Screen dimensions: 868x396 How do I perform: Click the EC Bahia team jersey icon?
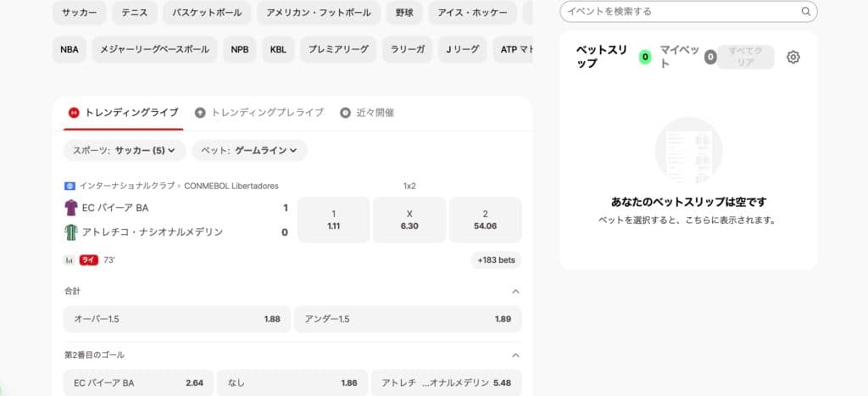click(70, 208)
